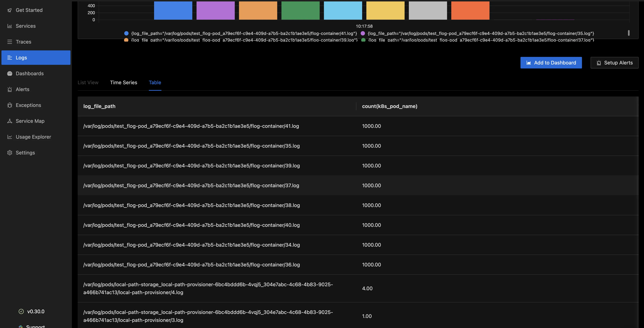The image size is (644, 328).
Task: Go to the Exceptions section
Action: coord(36,105)
